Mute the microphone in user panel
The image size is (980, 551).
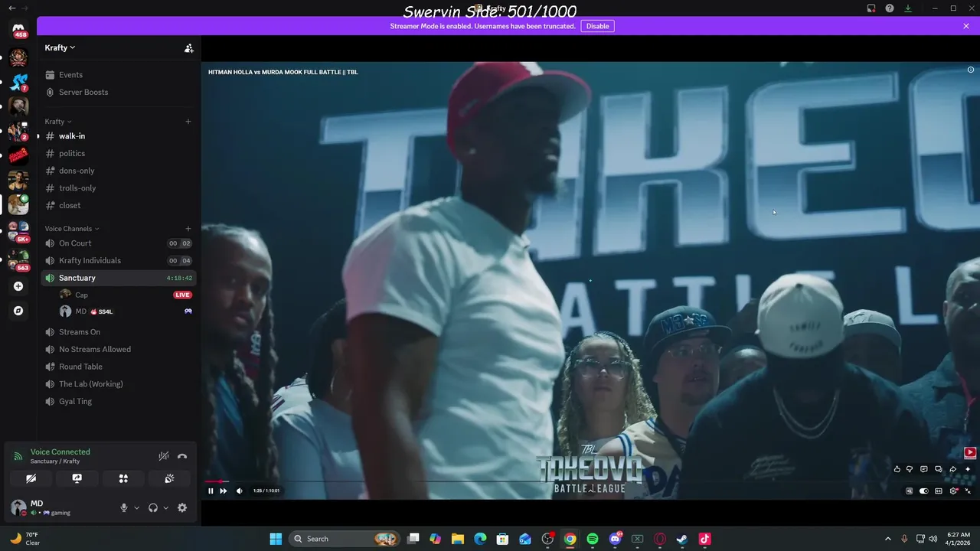pyautogui.click(x=124, y=507)
